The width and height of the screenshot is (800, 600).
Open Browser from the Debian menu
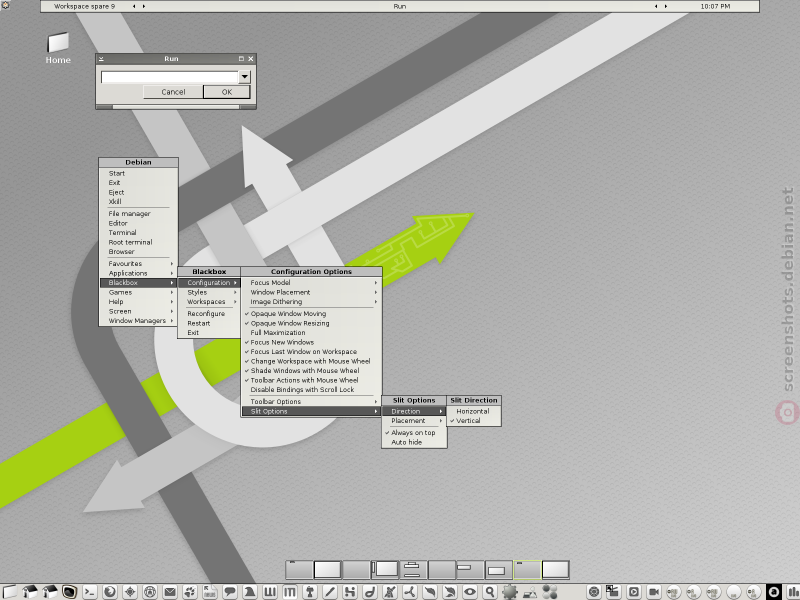[x=138, y=252]
